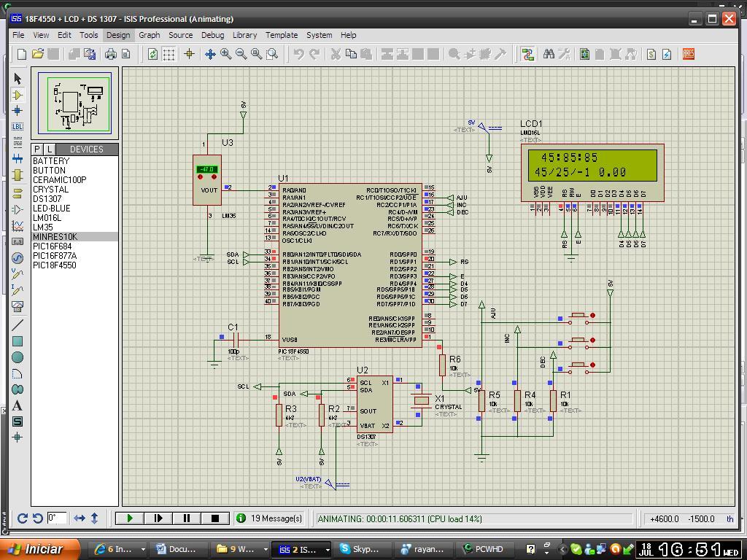Click the rotation angle field
747x560 pixels.
[56, 518]
